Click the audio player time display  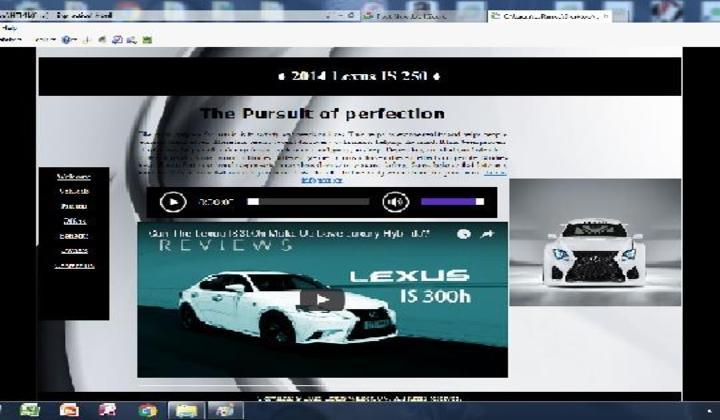click(216, 202)
